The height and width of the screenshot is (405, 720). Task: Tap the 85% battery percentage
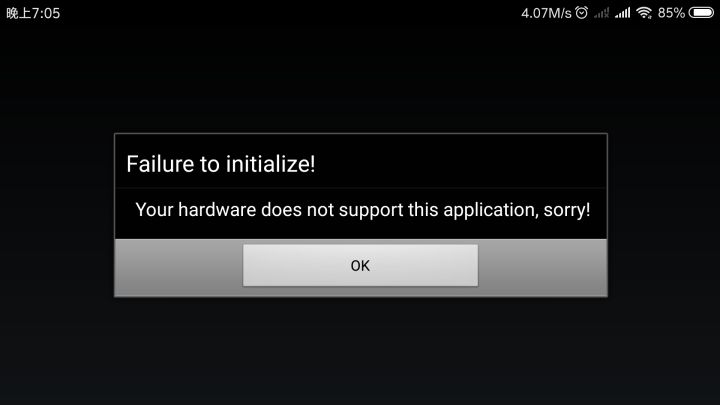671,13
